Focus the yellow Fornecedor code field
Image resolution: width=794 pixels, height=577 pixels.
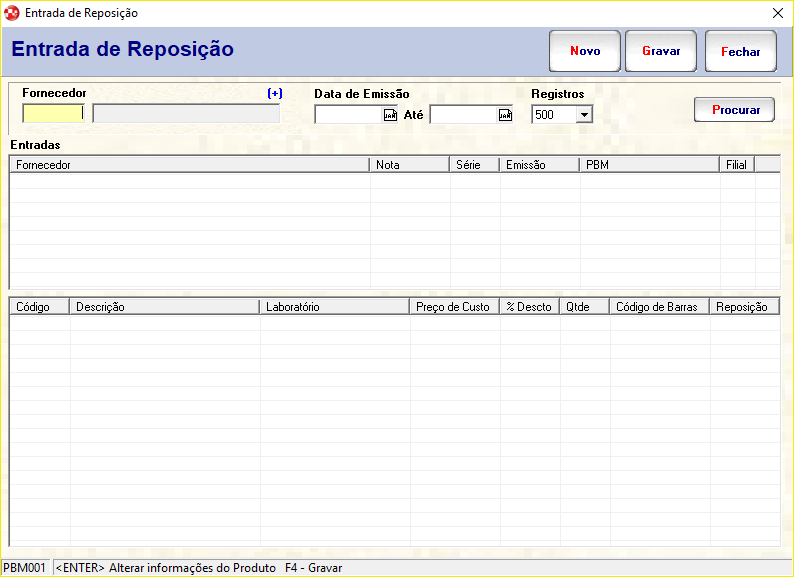point(53,113)
